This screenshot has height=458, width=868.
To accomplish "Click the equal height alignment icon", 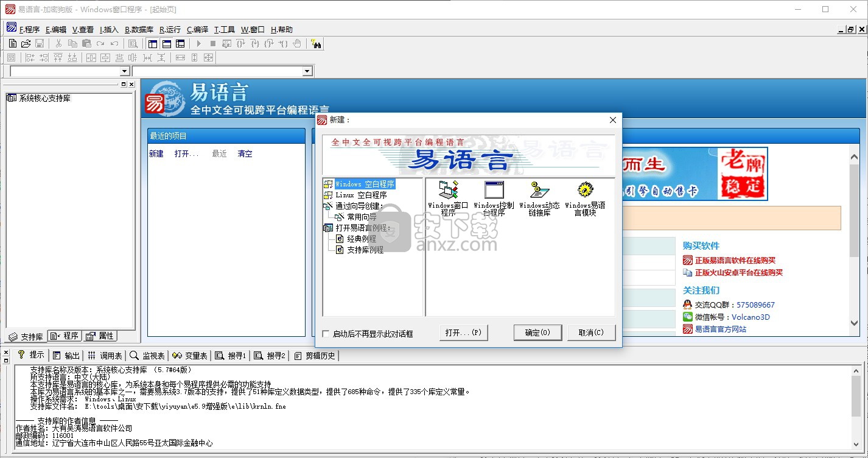I will [195, 58].
